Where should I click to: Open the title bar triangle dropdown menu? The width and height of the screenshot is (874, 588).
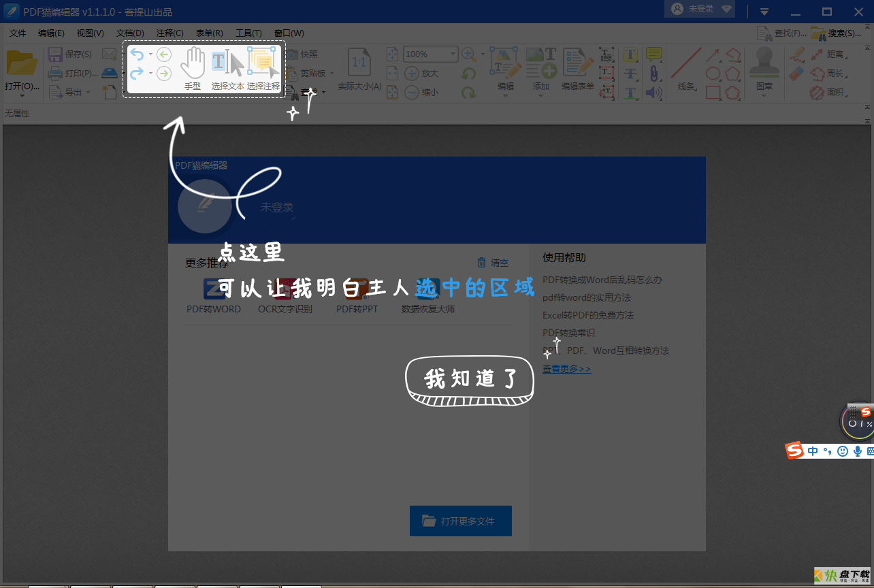click(x=764, y=12)
